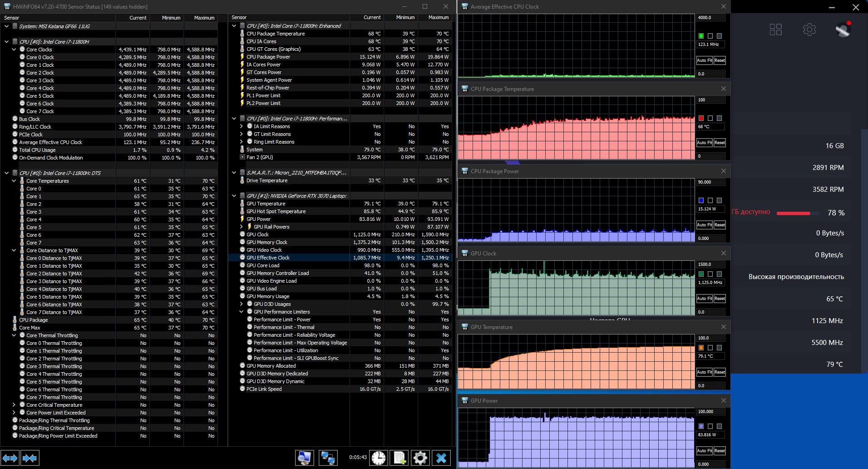Open the monitor with magnifier summary icon
This screenshot has width=868, height=469.
point(304,458)
